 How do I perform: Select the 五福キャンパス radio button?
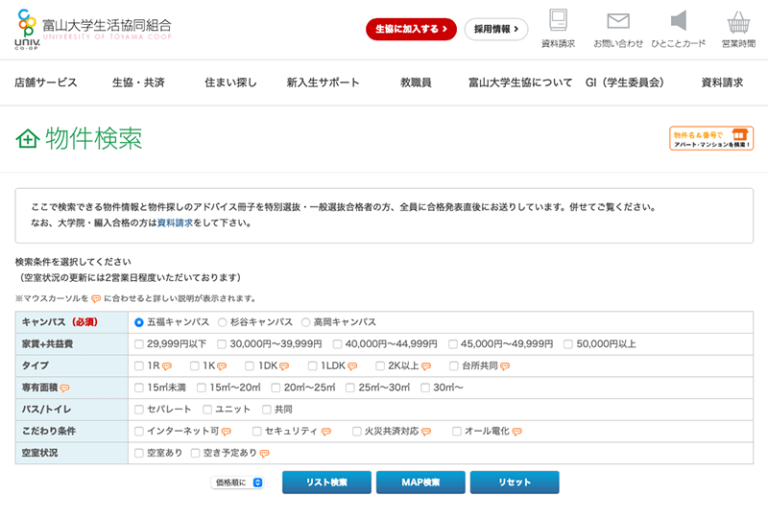[139, 322]
